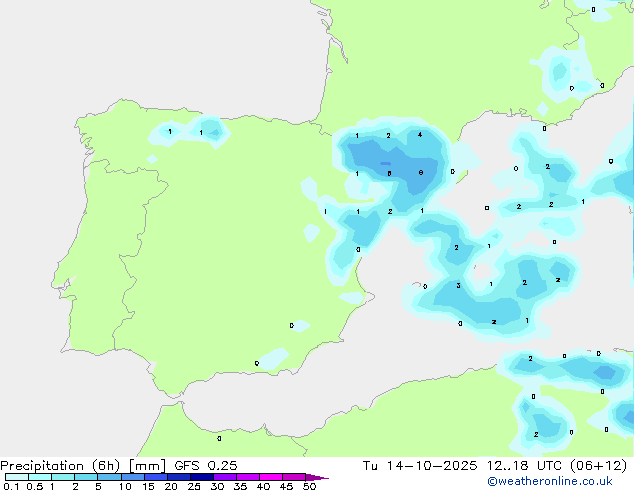
Task: Select the 2–5 mm legend color box
Action: pos(86,477)
